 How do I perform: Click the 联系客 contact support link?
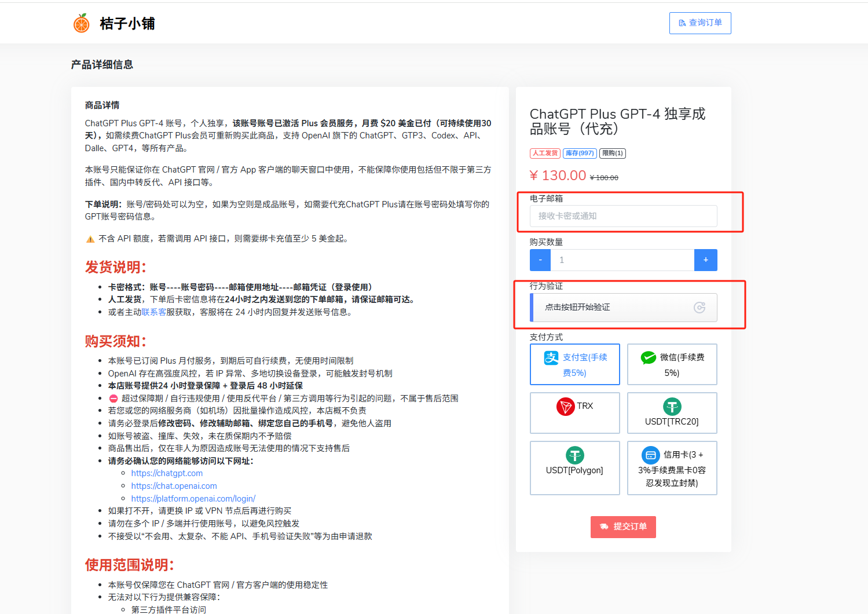(x=154, y=312)
